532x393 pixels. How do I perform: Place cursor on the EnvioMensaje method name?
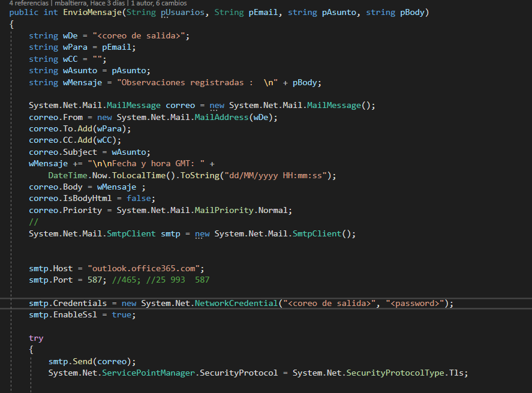pos(94,12)
